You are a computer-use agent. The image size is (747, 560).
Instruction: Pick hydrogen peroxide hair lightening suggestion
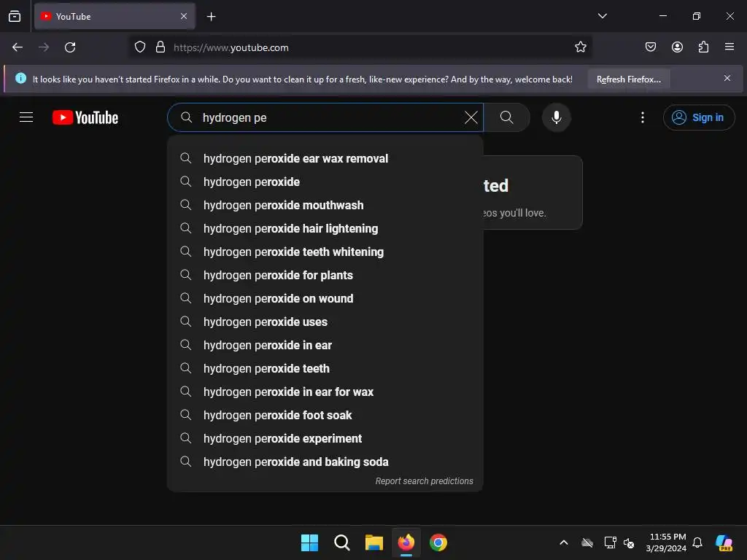click(325, 228)
